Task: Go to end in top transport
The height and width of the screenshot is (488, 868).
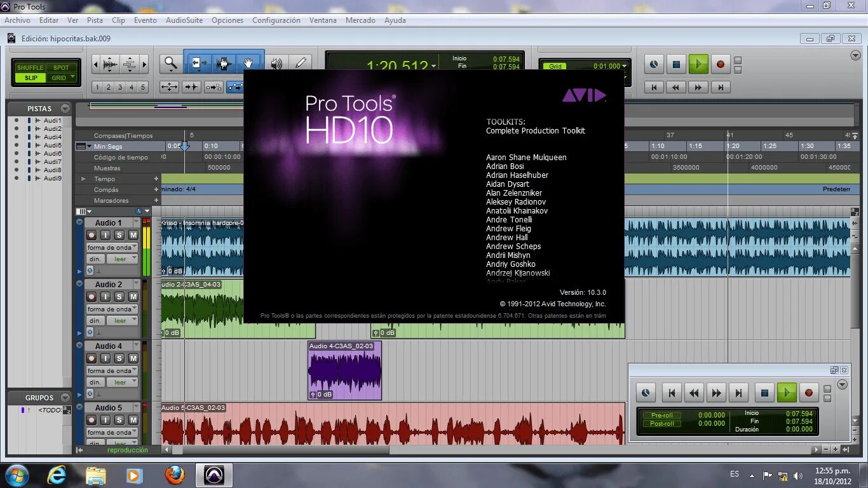Action: point(721,87)
